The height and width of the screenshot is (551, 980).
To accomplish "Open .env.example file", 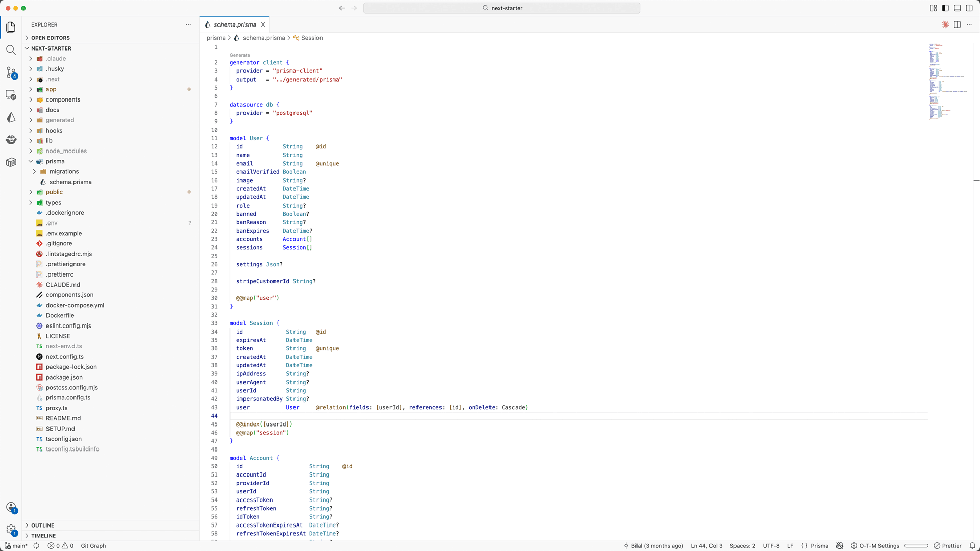I will coord(63,234).
